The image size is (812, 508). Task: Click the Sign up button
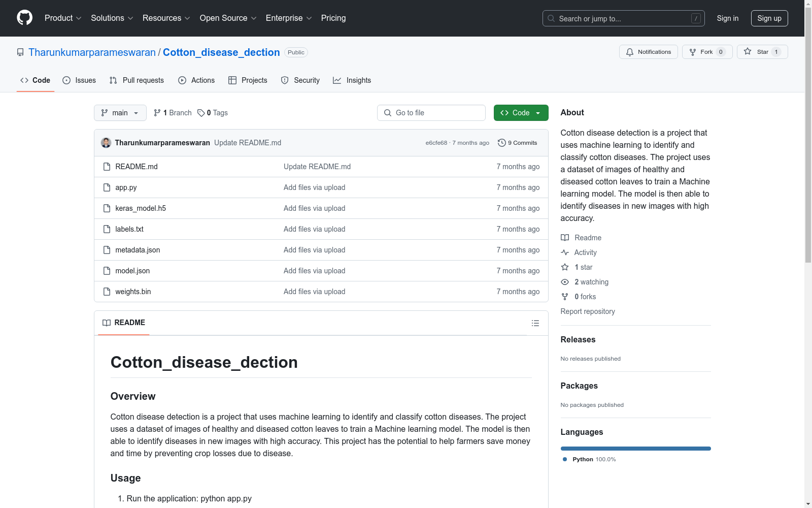point(769,18)
